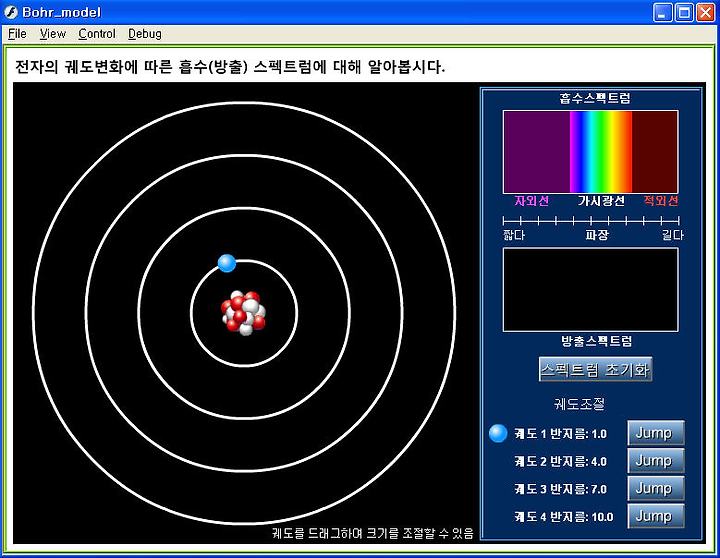This screenshot has height=558, width=720.
Task: Click the '궤도 3 반지름: 7.0' text
Action: pos(561,489)
